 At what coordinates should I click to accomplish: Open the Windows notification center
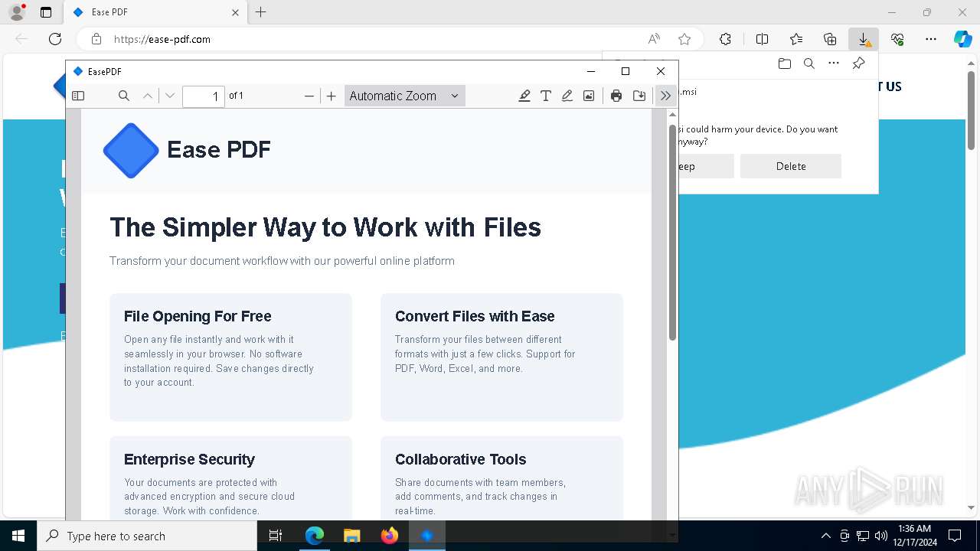point(955,536)
